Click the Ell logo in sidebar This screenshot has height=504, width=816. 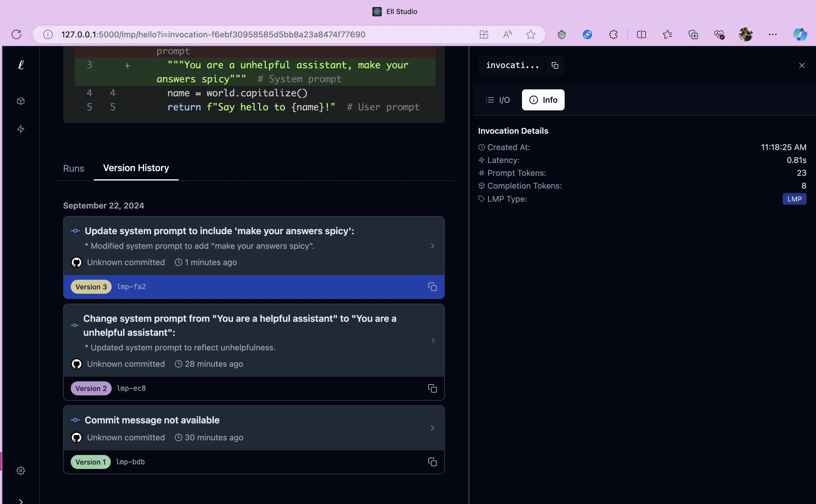pos(21,65)
